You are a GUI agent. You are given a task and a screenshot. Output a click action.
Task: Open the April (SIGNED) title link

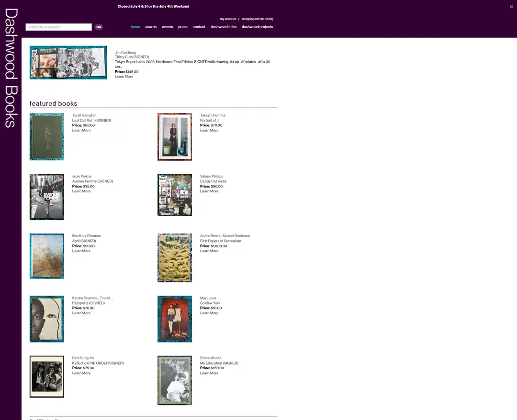tap(84, 241)
